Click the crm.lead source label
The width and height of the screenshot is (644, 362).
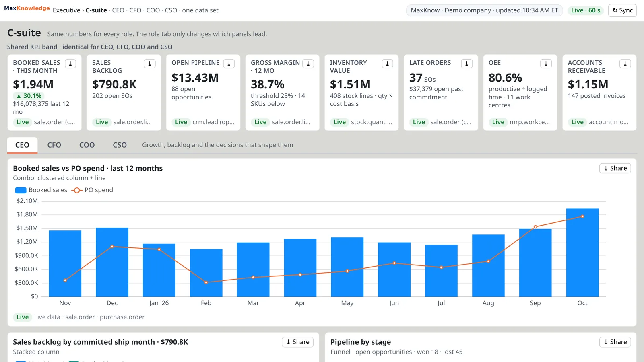(x=213, y=122)
